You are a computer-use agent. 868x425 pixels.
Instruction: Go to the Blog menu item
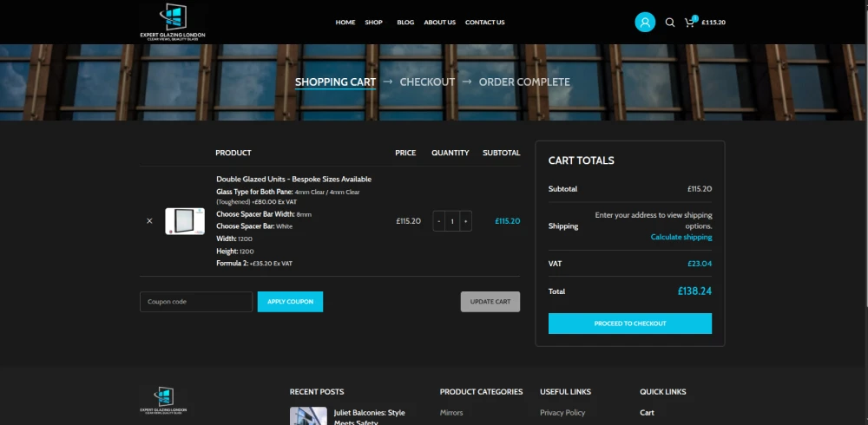tap(405, 23)
